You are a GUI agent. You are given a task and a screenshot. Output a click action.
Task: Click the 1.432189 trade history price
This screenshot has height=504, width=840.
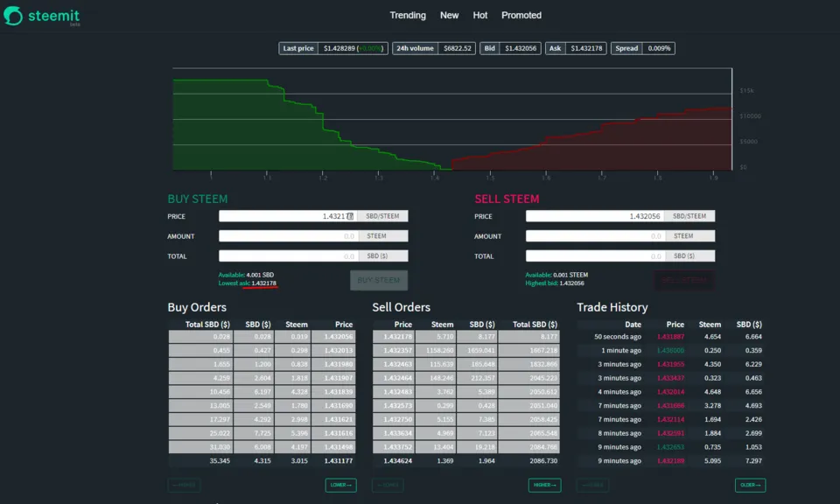point(670,460)
